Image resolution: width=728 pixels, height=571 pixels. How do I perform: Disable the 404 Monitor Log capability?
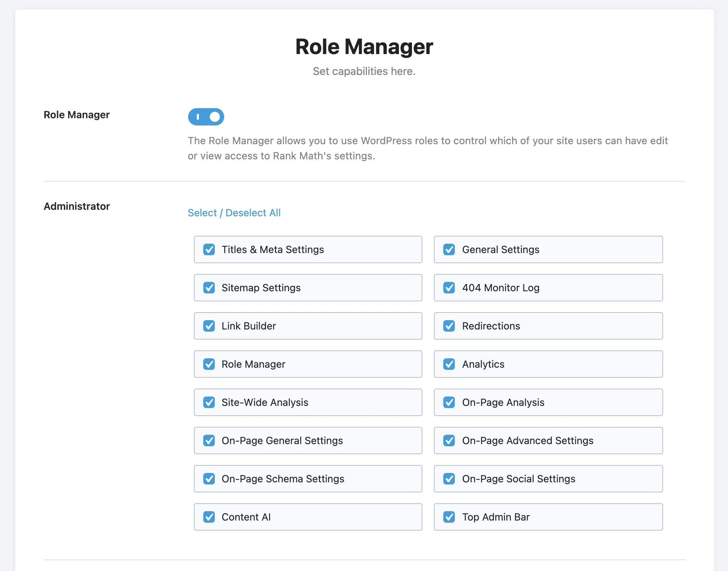click(449, 288)
